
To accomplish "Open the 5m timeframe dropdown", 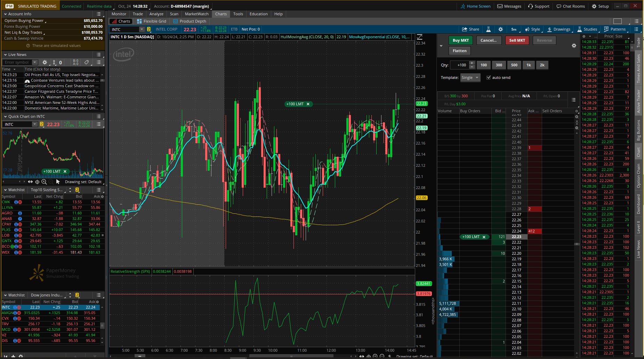I will pyautogui.click(x=514, y=29).
